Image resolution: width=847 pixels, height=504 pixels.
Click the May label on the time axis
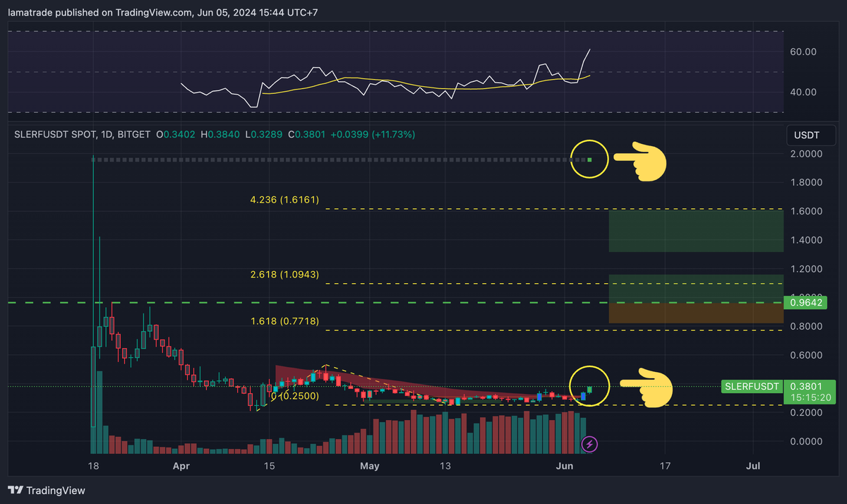[x=370, y=466]
